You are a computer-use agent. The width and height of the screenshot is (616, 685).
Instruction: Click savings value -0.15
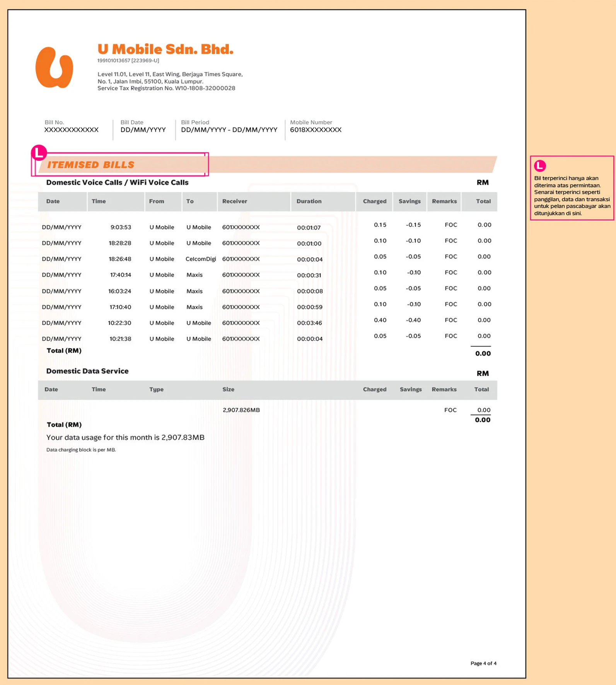[x=413, y=225]
